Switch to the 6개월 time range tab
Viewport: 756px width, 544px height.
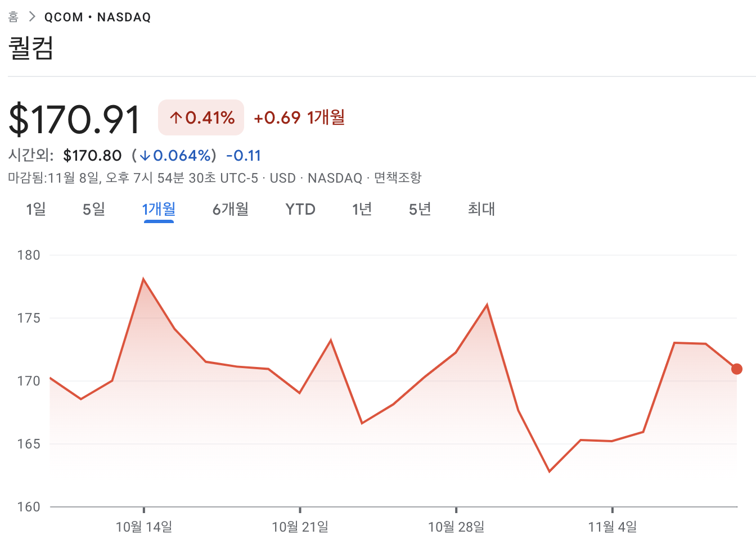[230, 209]
